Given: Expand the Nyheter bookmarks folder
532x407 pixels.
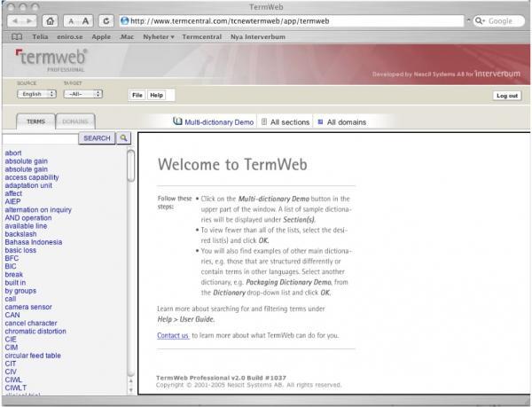Looking at the screenshot, I should (x=159, y=36).
